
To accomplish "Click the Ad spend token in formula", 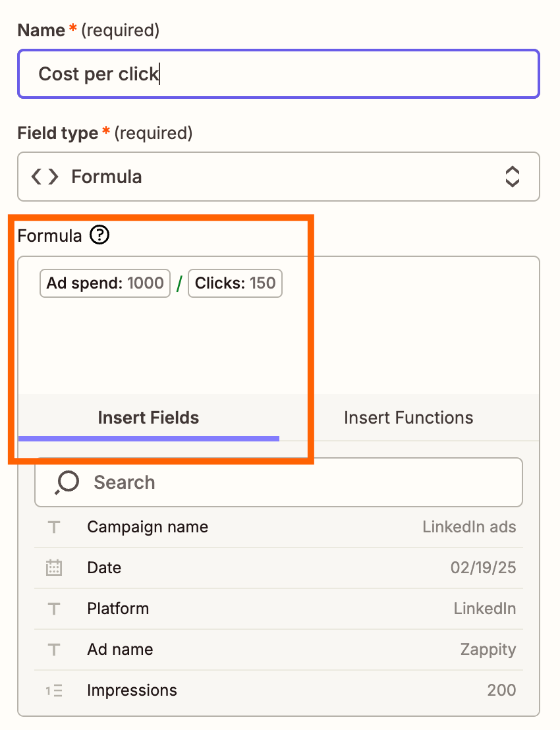I will click(105, 283).
